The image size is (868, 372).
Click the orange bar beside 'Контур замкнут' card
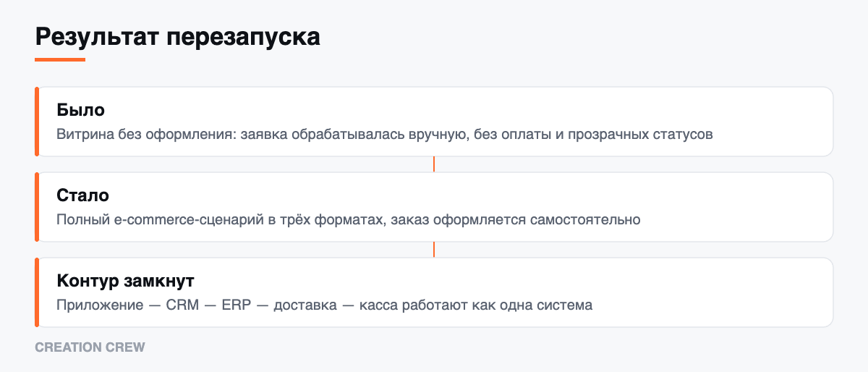(36, 292)
